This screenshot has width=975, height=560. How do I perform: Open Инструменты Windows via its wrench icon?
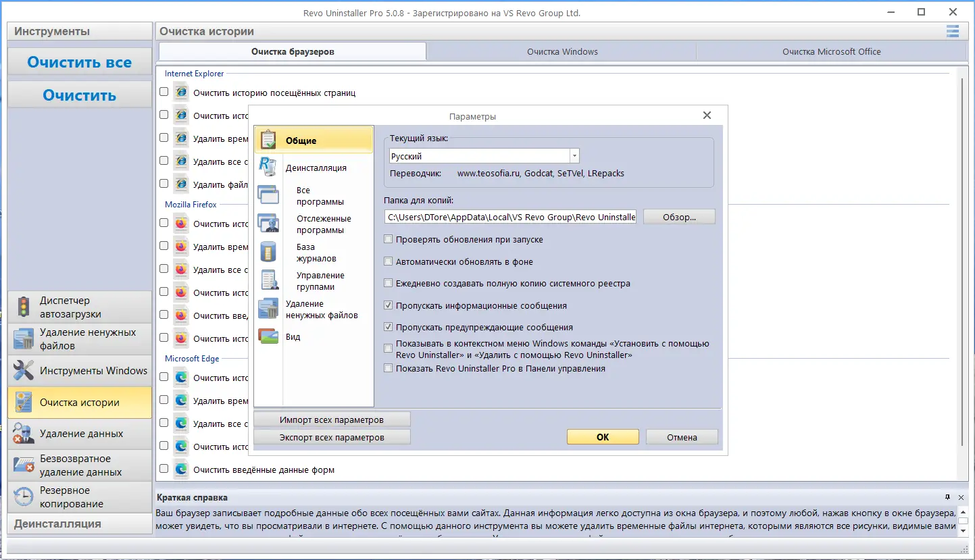[x=24, y=370]
